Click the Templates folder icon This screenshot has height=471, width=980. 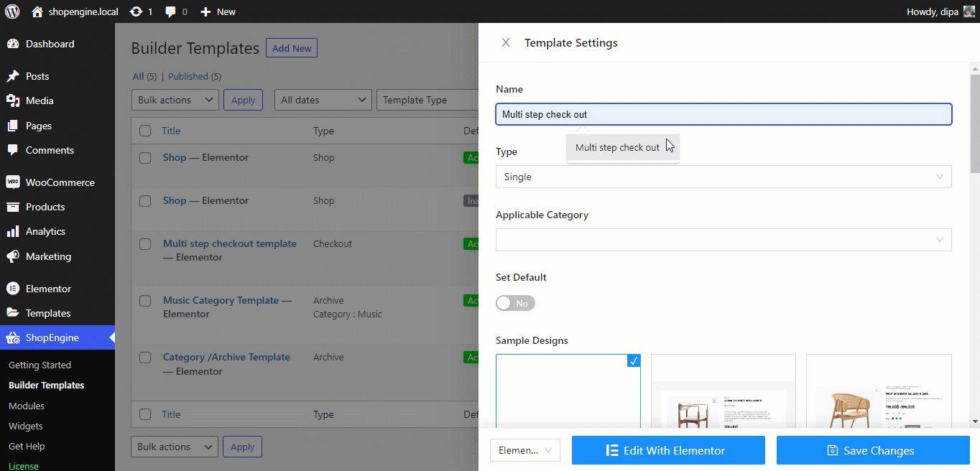click(x=13, y=313)
